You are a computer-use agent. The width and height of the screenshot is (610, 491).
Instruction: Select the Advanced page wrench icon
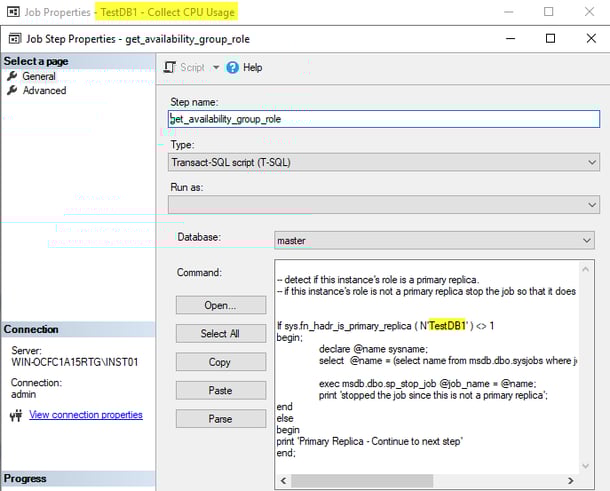click(x=12, y=90)
